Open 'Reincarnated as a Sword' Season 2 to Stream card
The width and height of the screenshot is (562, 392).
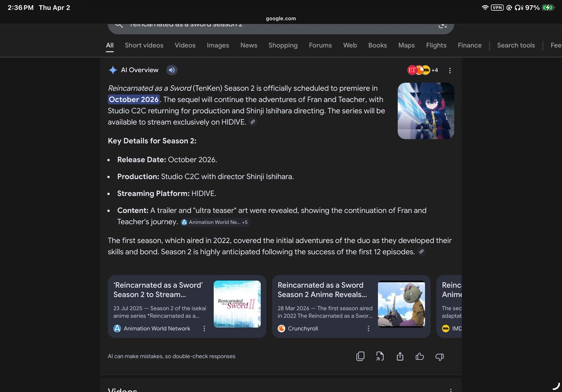pyautogui.click(x=187, y=306)
